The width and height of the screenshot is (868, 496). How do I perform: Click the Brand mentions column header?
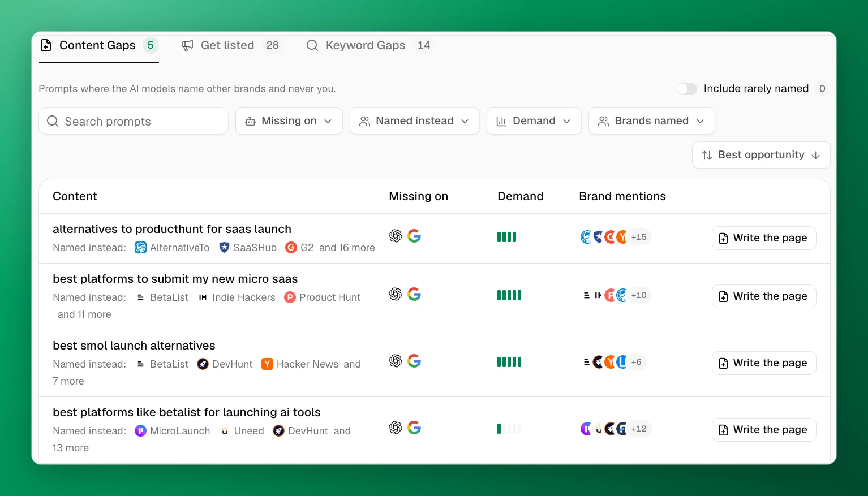point(622,196)
